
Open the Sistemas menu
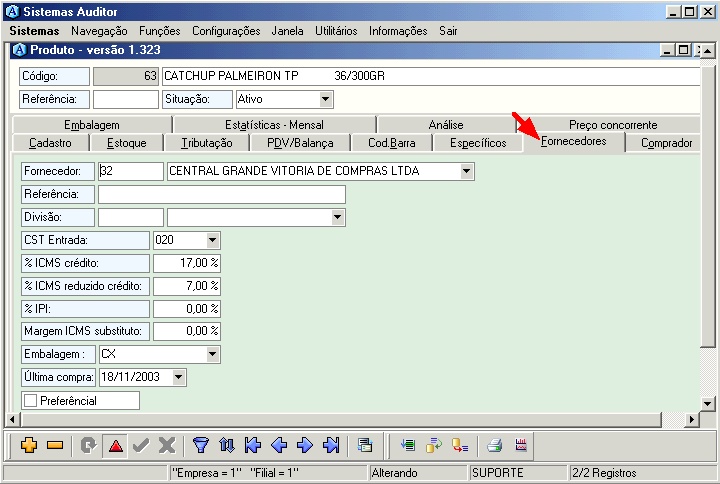click(x=34, y=31)
